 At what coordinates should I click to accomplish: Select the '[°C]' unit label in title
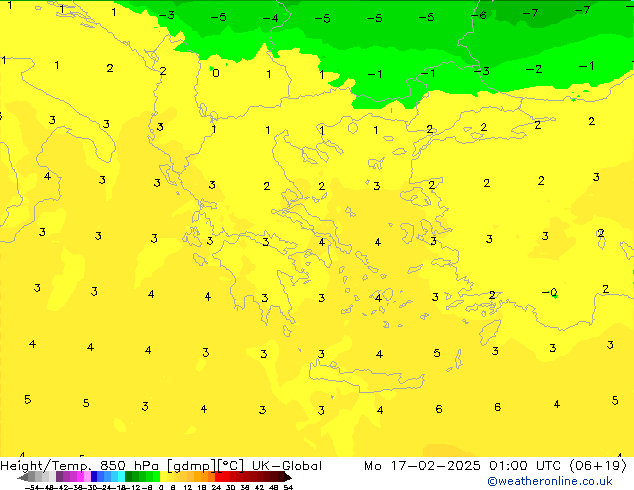[231, 466]
